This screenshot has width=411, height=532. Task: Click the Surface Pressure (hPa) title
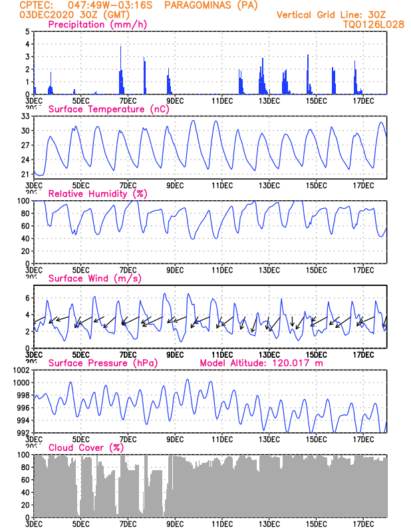click(103, 363)
